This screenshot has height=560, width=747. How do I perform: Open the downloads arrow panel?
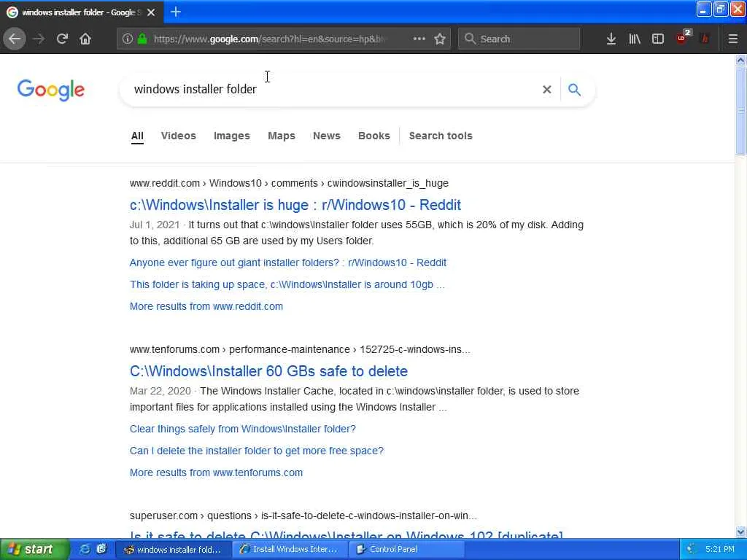coord(611,39)
